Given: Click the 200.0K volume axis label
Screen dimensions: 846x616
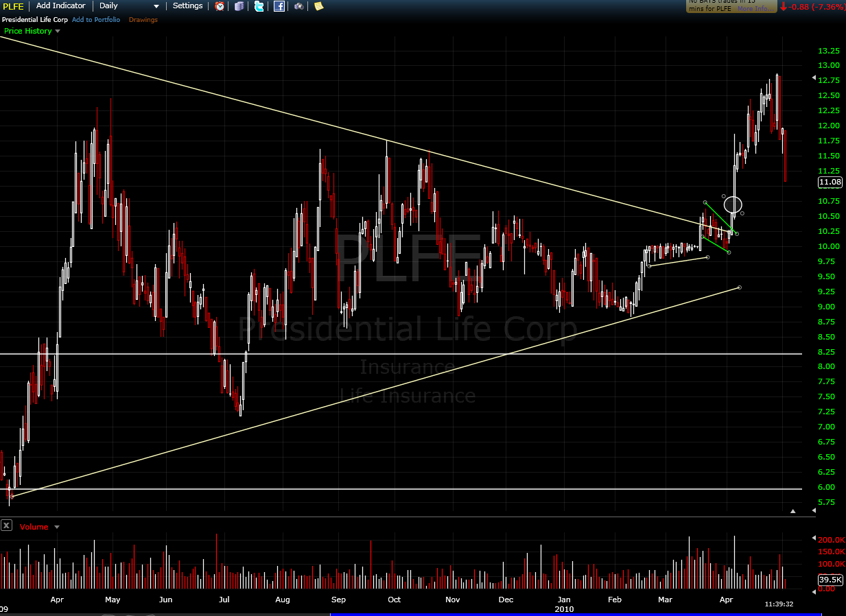Looking at the screenshot, I should [x=831, y=540].
